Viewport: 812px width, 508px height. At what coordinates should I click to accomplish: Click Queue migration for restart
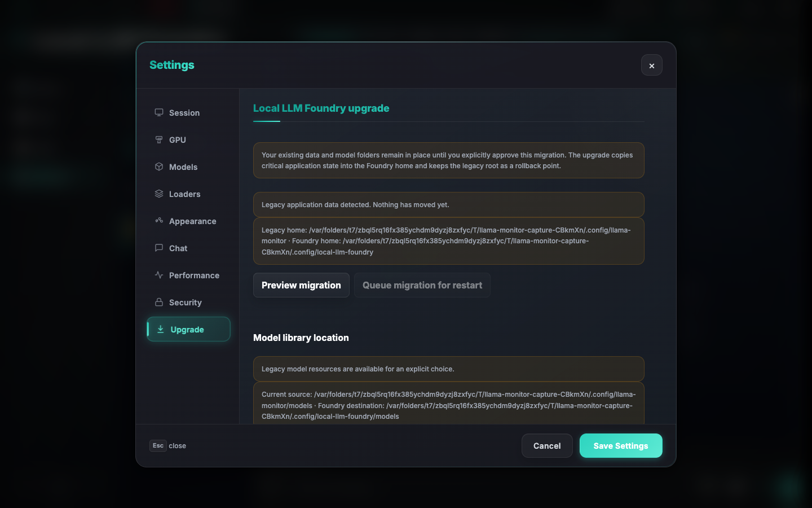(x=422, y=285)
